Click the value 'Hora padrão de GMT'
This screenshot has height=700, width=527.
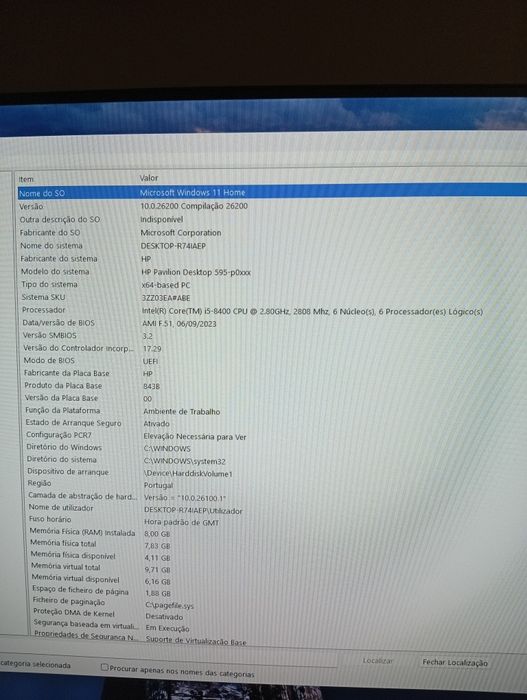point(181,522)
